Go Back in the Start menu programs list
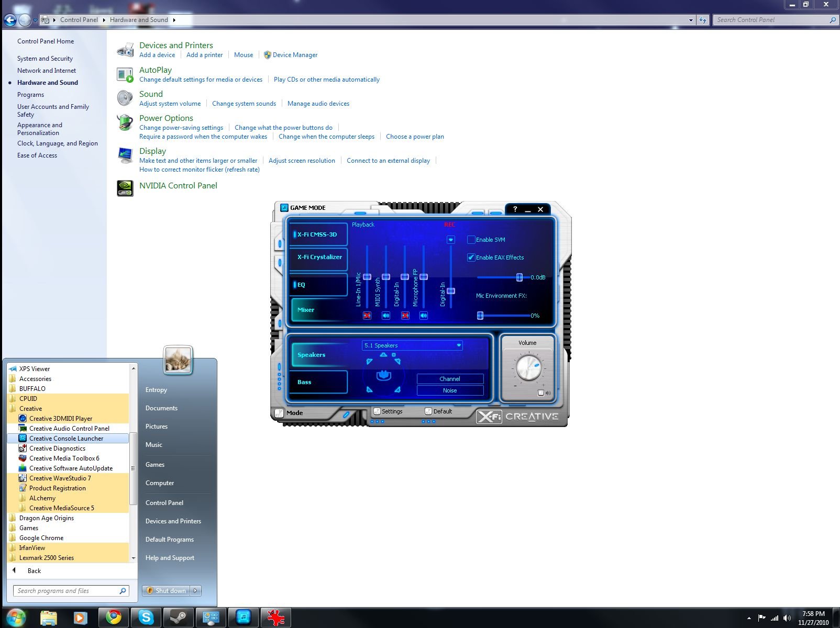The width and height of the screenshot is (840, 628). tap(34, 570)
